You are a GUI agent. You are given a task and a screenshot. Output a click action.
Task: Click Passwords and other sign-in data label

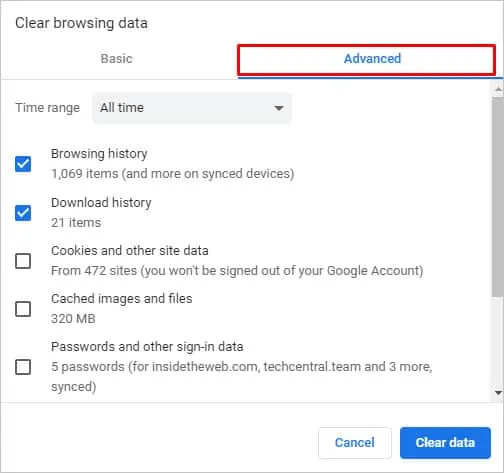[147, 347]
